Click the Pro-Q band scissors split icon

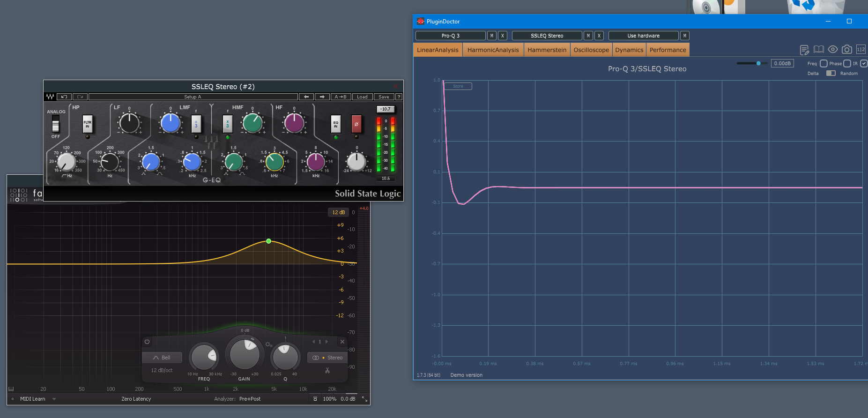click(327, 371)
